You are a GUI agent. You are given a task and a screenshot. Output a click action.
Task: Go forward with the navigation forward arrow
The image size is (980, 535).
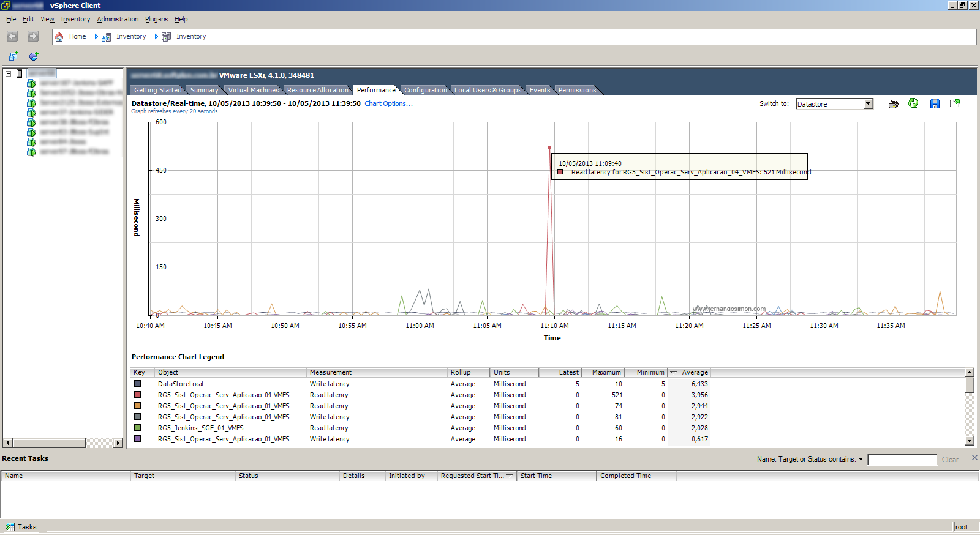click(x=33, y=36)
